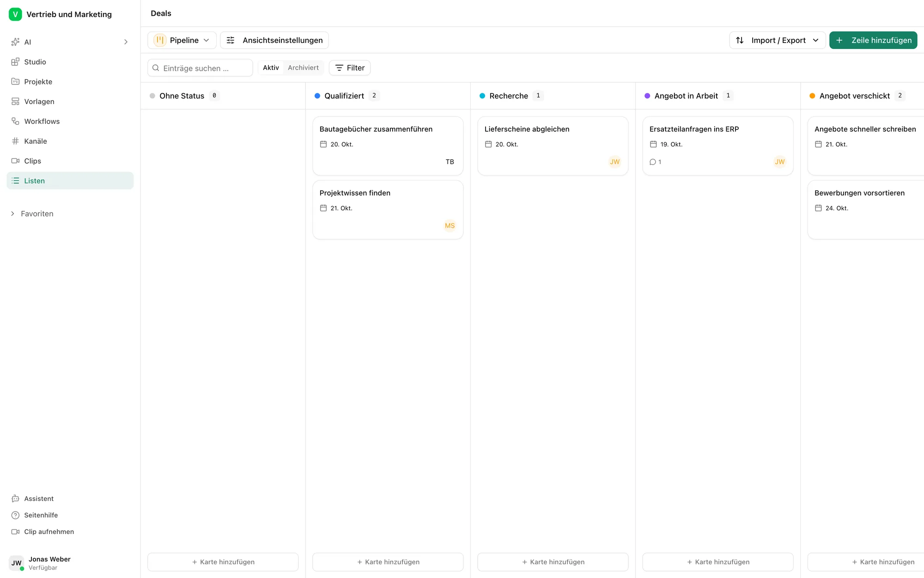Click the 24. Okt. date on Bewerbungen card
The image size is (924, 578).
point(837,208)
